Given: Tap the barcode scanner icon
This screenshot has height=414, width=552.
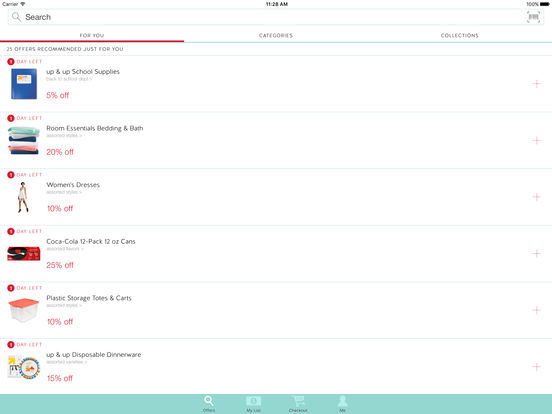Looking at the screenshot, I should tap(533, 17).
